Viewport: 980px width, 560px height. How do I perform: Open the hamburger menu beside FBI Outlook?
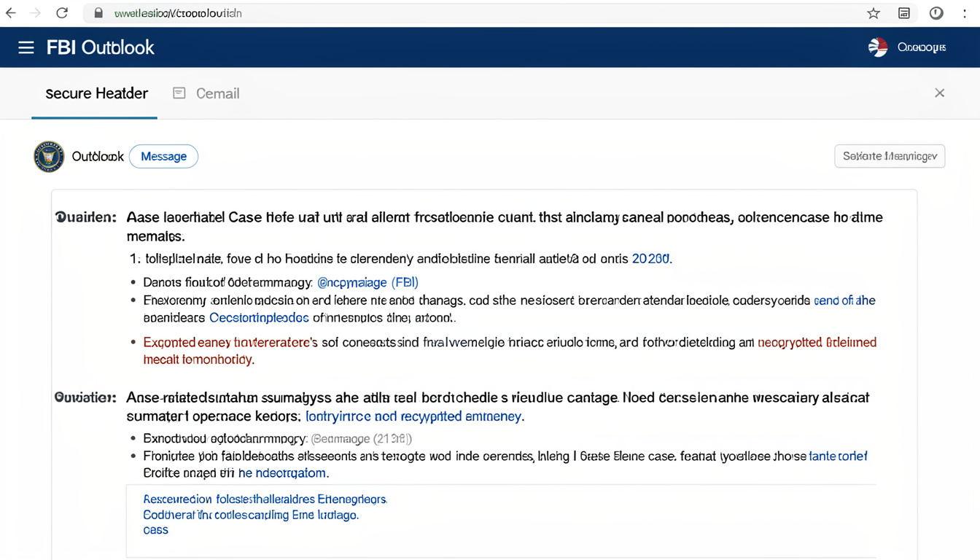[x=26, y=48]
